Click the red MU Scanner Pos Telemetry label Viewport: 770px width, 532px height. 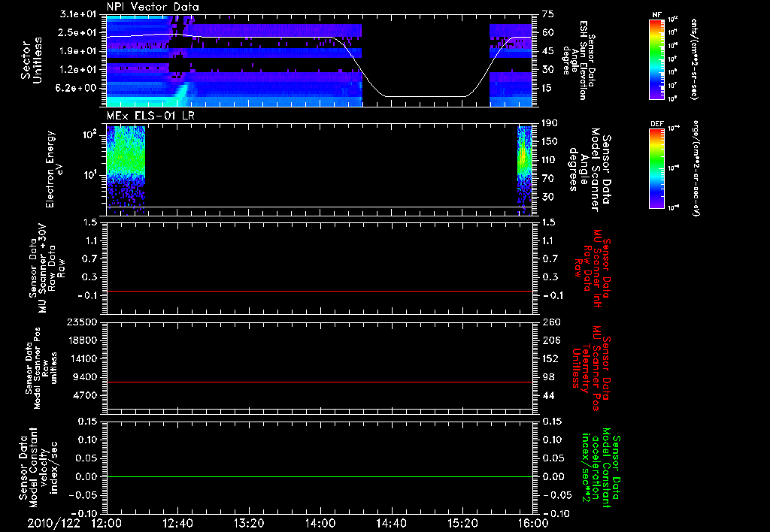click(592, 368)
